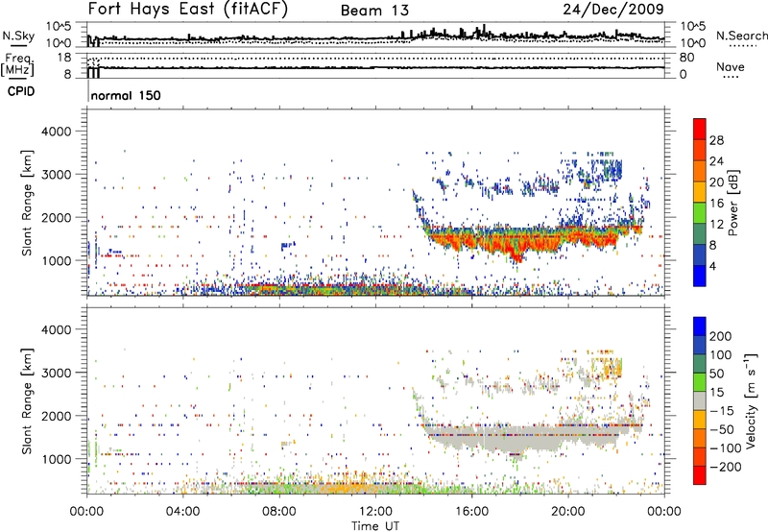
Task: Click the 'Velocity [m s⁻¹]' color bar title
Action: (x=751, y=400)
